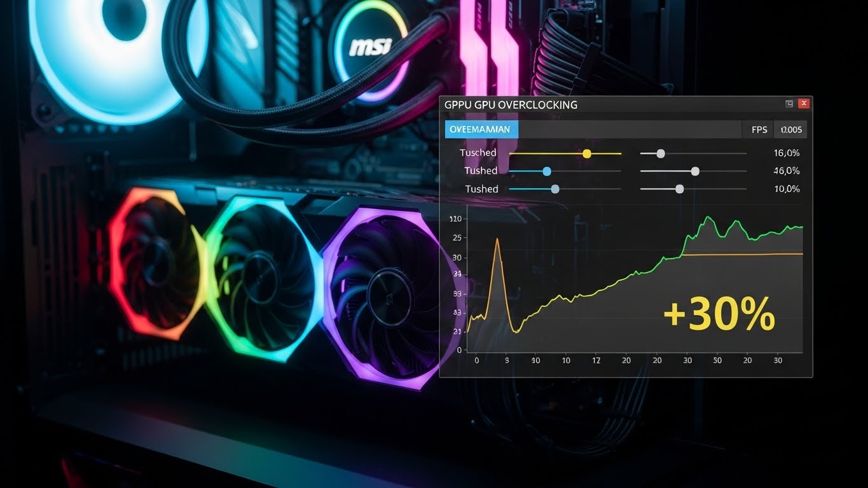Viewport: 868px width, 488px height.
Task: Click the 46,0% value
Action: pyautogui.click(x=787, y=171)
